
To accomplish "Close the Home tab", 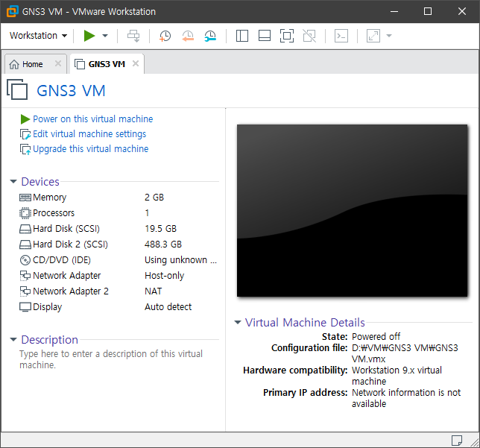I will coord(58,63).
